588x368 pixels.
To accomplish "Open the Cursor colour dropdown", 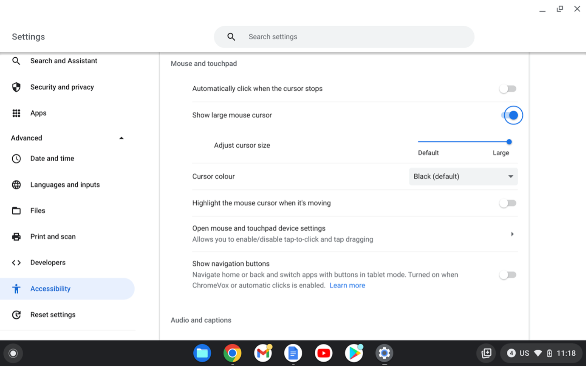I will (x=463, y=176).
